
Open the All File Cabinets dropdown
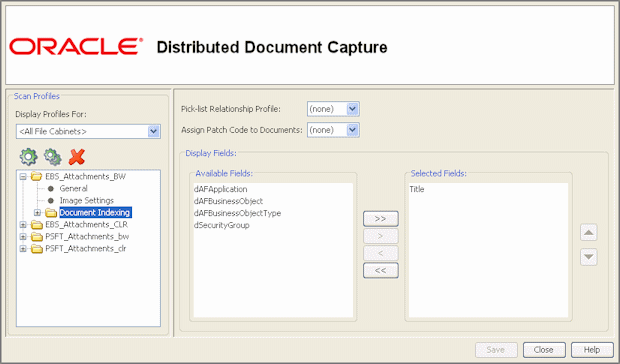153,131
